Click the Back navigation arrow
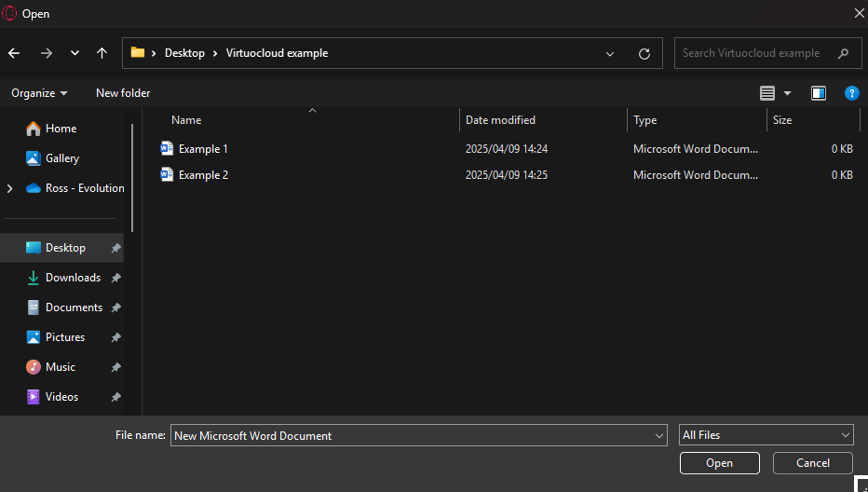The image size is (868, 492). pyautogui.click(x=14, y=53)
